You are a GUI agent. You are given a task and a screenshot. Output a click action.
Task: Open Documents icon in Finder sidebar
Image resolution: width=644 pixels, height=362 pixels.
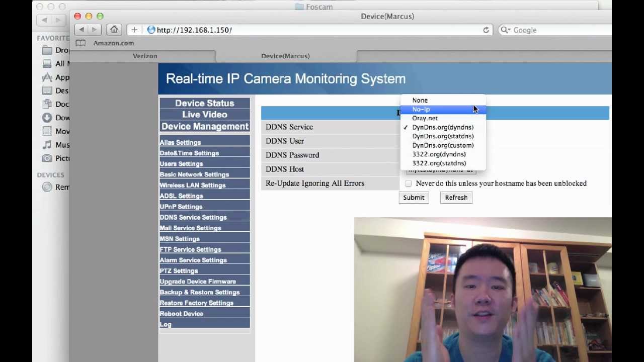coord(47,104)
